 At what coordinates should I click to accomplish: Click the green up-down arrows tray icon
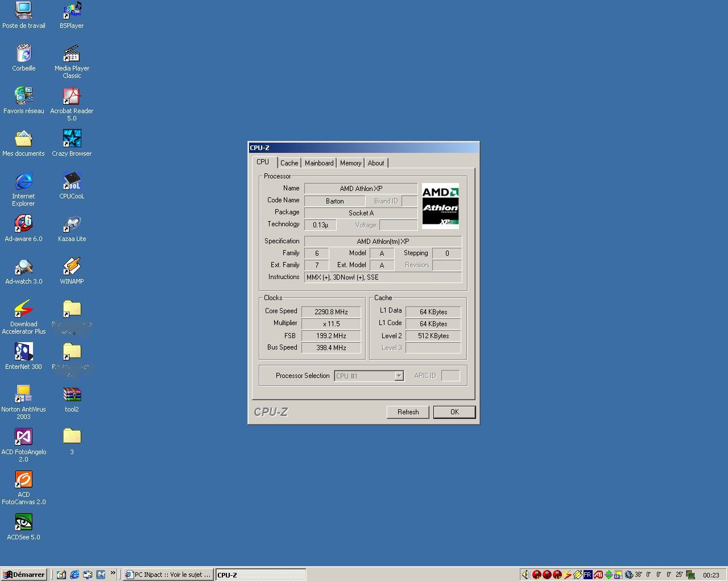(609, 575)
